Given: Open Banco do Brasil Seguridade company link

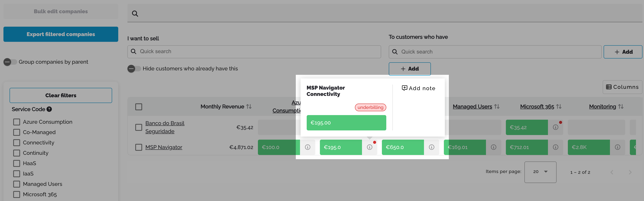Looking at the screenshot, I should tap(165, 127).
